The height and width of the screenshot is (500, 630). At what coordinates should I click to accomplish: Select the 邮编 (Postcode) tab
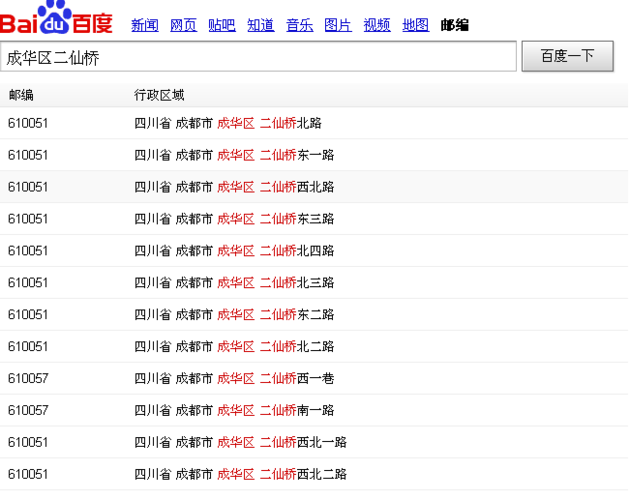(x=454, y=25)
